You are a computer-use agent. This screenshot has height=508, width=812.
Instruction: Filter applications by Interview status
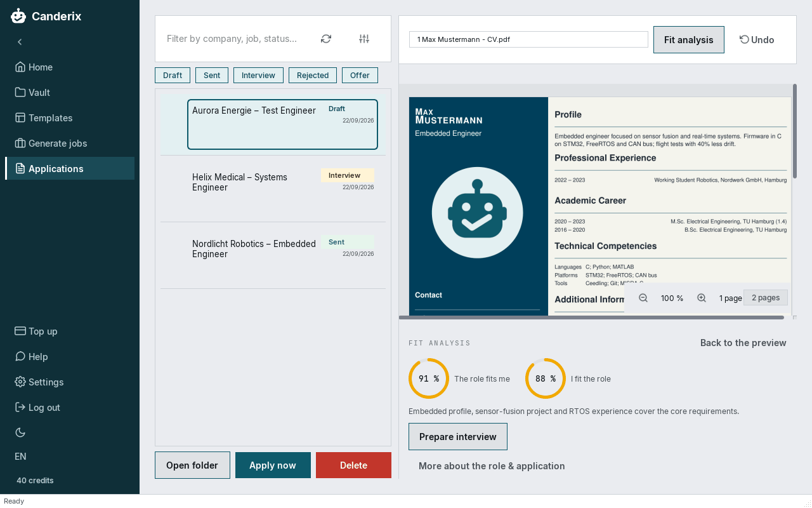(x=258, y=75)
